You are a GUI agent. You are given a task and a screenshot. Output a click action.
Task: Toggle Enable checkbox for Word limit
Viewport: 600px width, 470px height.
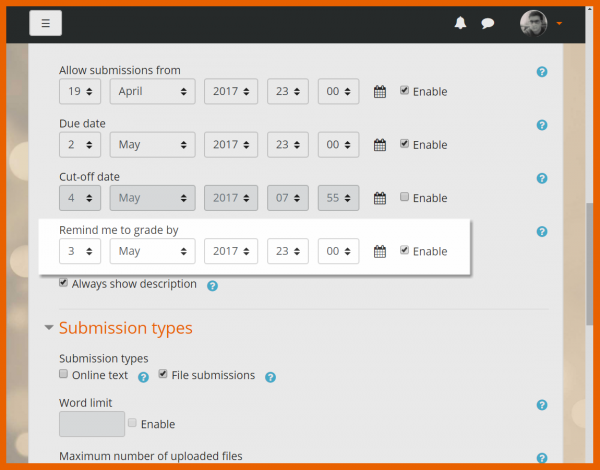click(132, 424)
